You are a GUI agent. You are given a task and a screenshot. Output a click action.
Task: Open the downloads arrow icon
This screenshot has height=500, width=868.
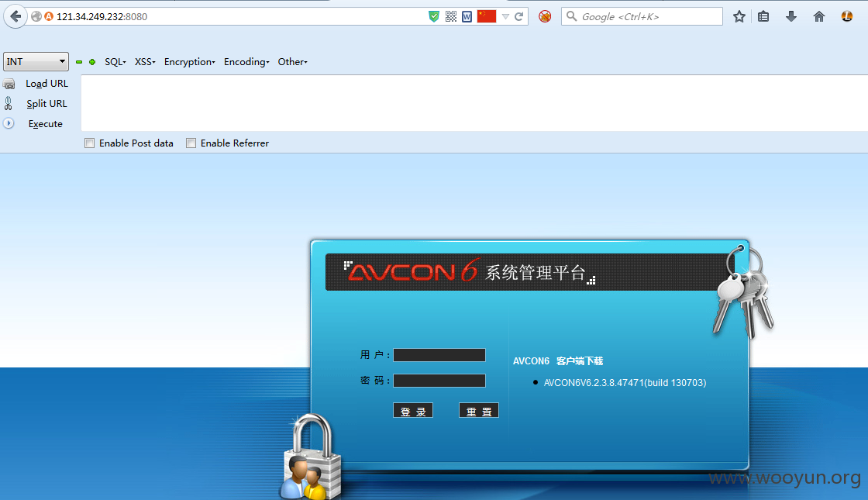(791, 16)
